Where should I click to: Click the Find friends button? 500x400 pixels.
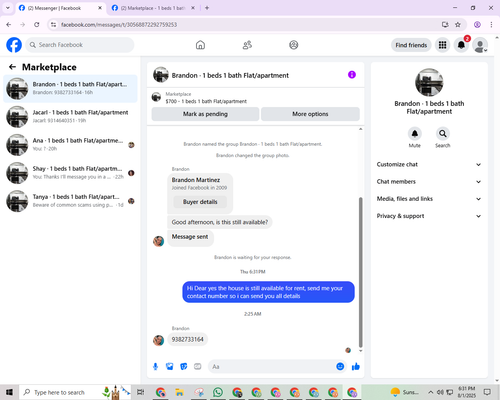click(411, 45)
